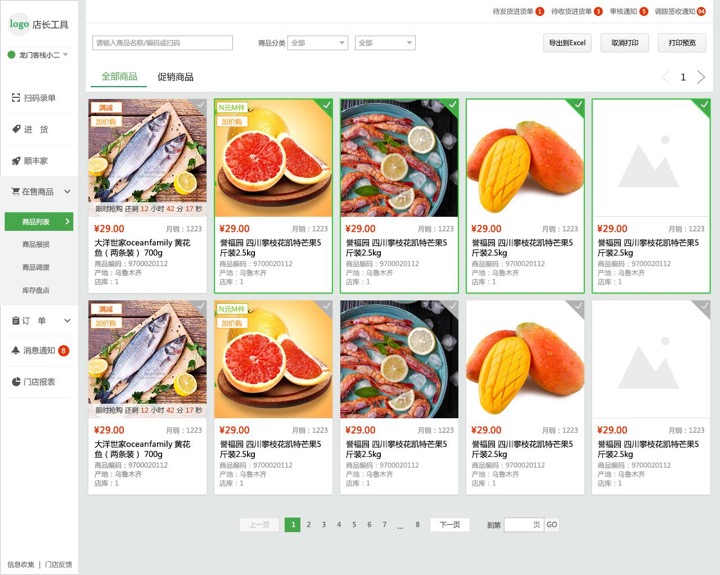Open the first 商品分类 dropdown
Screen dimensions: 720x575
click(317, 43)
